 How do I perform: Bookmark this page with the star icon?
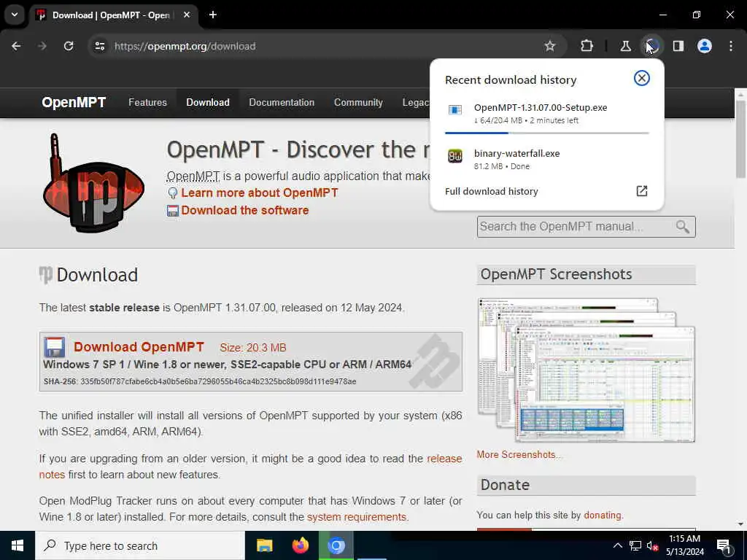[550, 46]
